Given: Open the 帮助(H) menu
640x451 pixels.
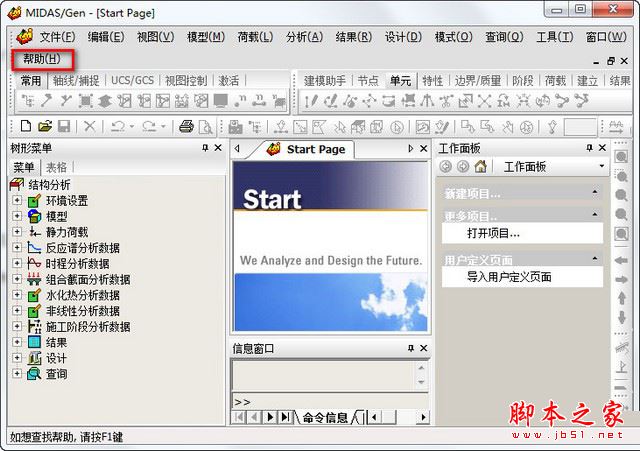Looking at the screenshot, I should tap(42, 59).
